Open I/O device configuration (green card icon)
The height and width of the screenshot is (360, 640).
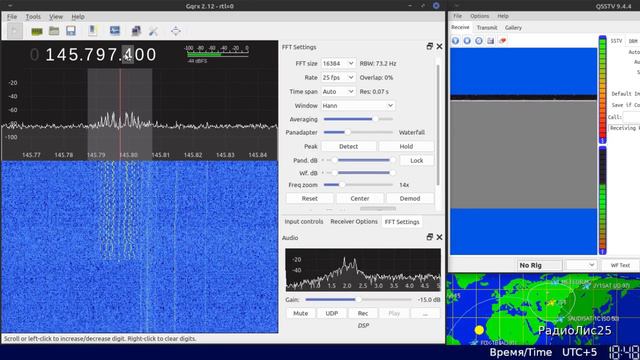[x=37, y=31]
